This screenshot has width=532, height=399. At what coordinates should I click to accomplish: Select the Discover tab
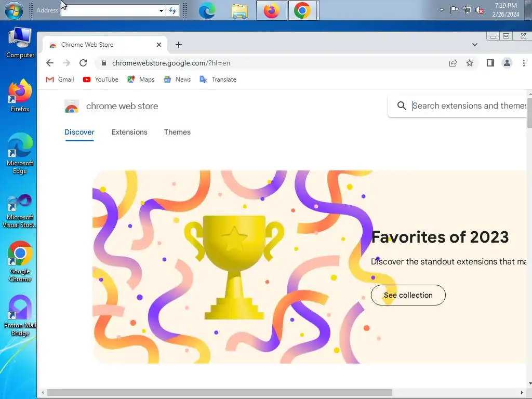pos(79,132)
